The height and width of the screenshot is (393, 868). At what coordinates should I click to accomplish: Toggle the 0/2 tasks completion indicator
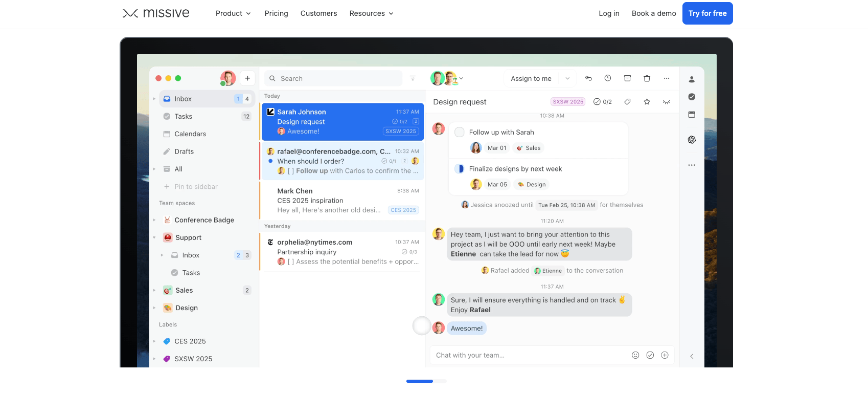pyautogui.click(x=602, y=102)
